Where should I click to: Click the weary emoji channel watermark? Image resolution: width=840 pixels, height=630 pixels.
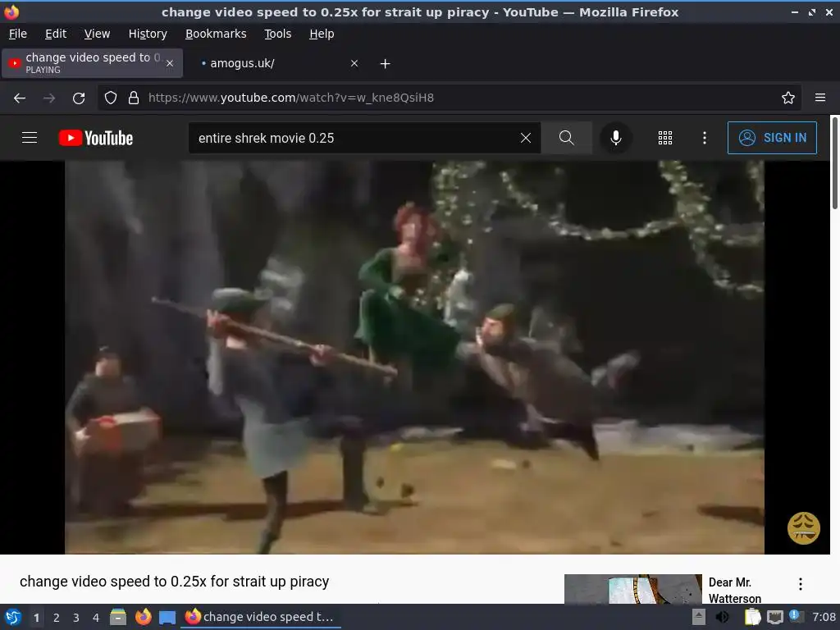[803, 528]
